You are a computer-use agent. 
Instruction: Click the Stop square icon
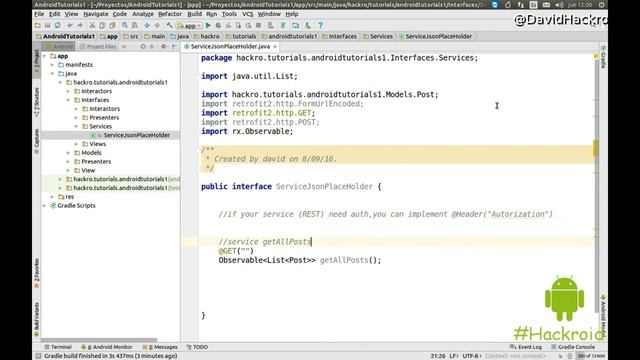coord(258,25)
